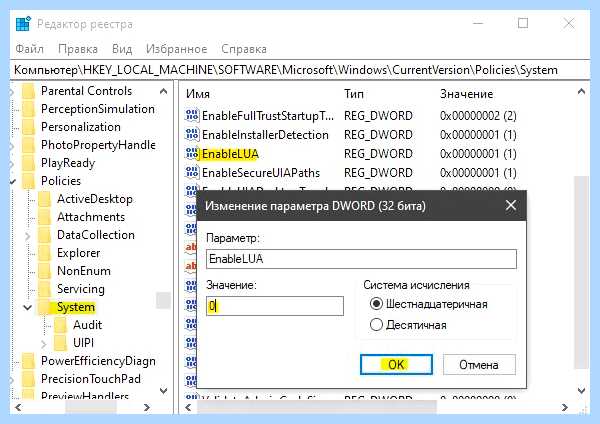Open the Вид menu
The image size is (600, 424).
tap(122, 49)
